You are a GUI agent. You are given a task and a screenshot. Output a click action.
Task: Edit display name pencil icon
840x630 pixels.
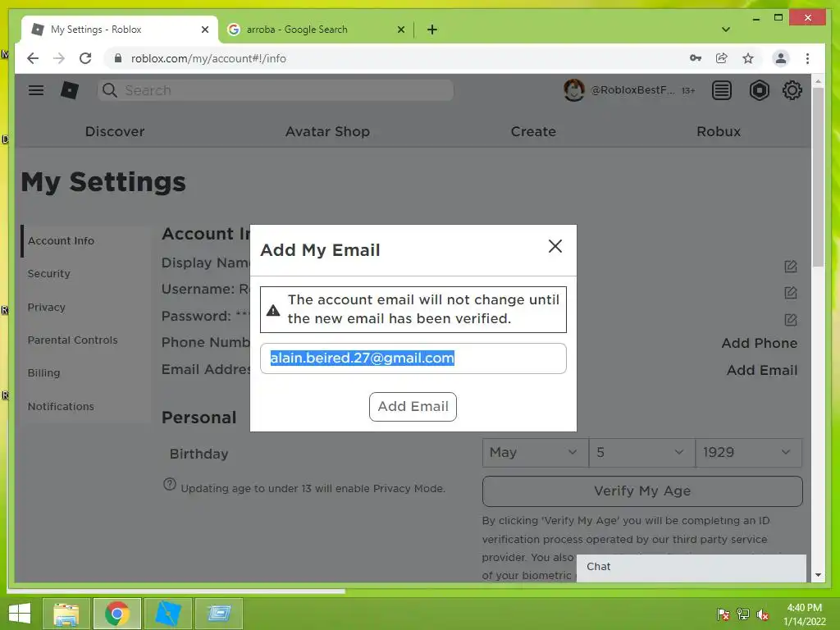[x=790, y=267]
